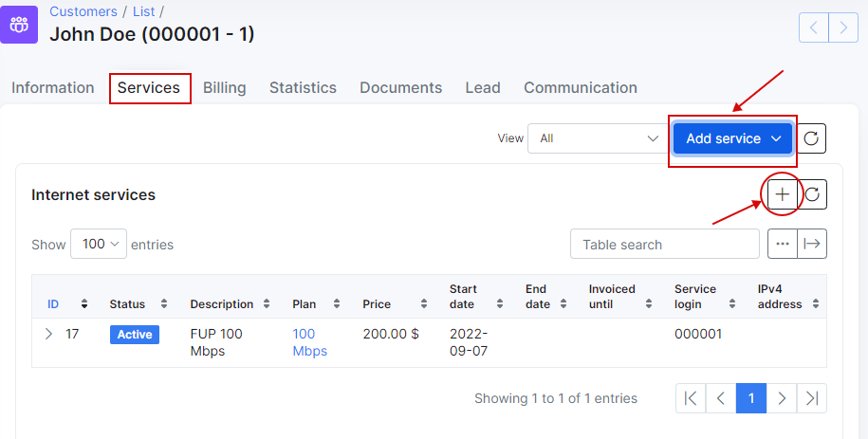Open the Statistics tab

(x=303, y=87)
